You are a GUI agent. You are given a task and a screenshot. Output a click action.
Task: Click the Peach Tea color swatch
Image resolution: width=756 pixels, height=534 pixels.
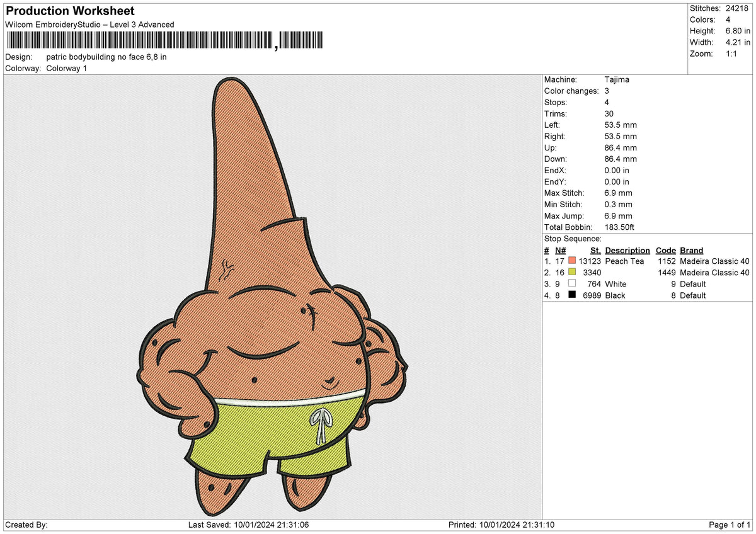[572, 261]
